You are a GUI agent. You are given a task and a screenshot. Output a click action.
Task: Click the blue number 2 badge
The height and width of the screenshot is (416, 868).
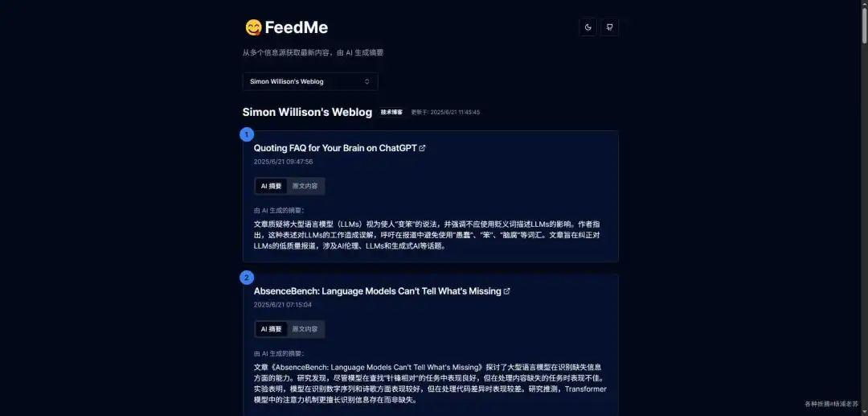tap(247, 278)
